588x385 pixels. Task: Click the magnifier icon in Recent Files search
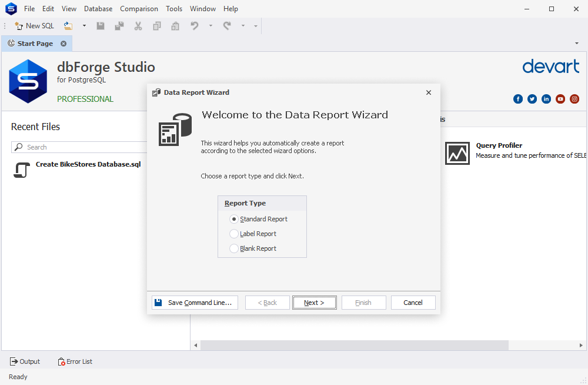pyautogui.click(x=18, y=147)
